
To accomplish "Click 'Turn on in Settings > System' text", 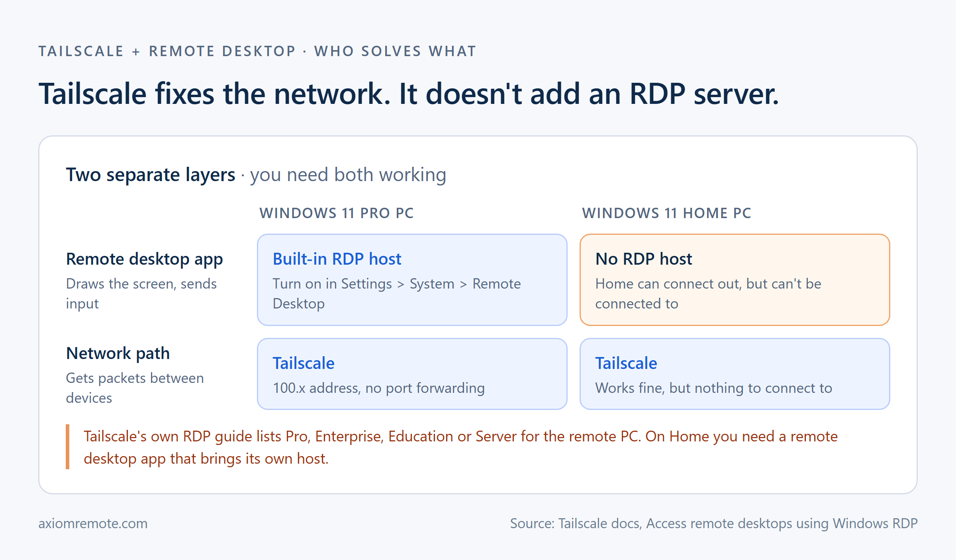I will 397,294.
